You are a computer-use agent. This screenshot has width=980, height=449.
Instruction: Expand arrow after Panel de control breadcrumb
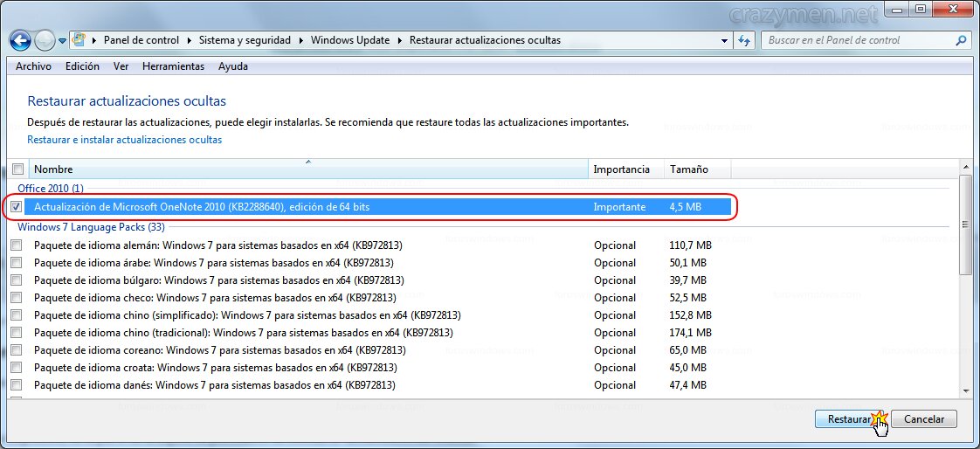190,40
